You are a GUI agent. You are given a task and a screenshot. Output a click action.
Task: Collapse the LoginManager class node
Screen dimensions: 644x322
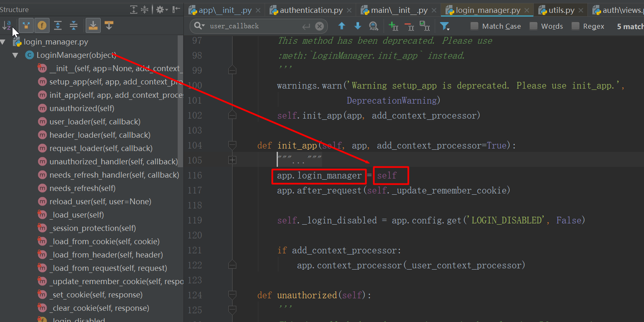[x=15, y=55]
